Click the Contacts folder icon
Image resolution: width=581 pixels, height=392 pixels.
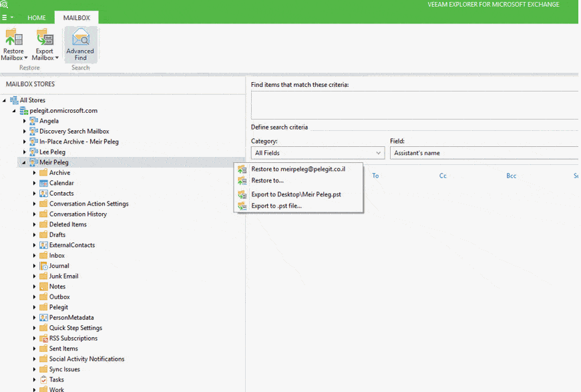click(x=43, y=194)
